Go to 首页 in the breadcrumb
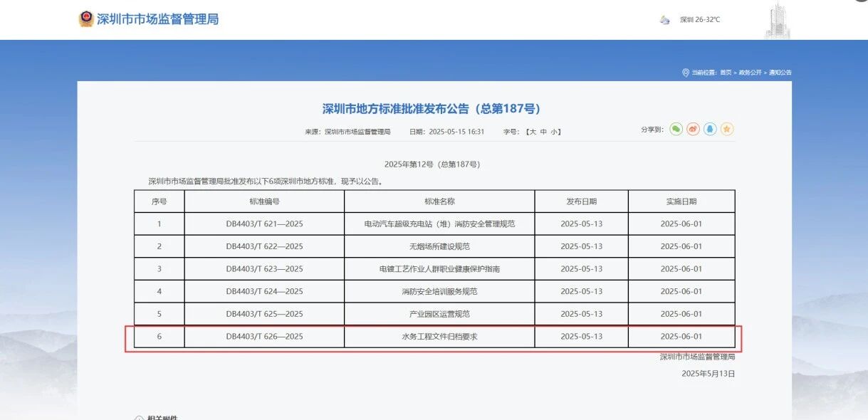Screen dimensions: 868x420 click(x=726, y=73)
